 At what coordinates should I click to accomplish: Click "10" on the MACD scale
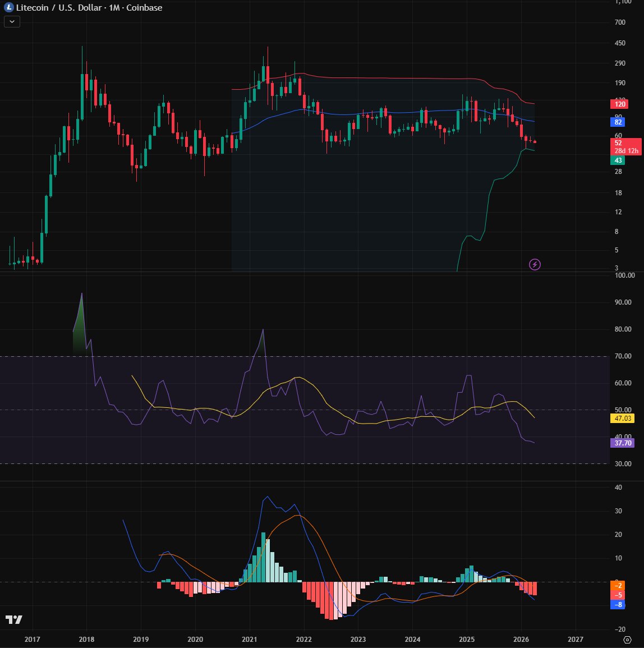click(618, 558)
